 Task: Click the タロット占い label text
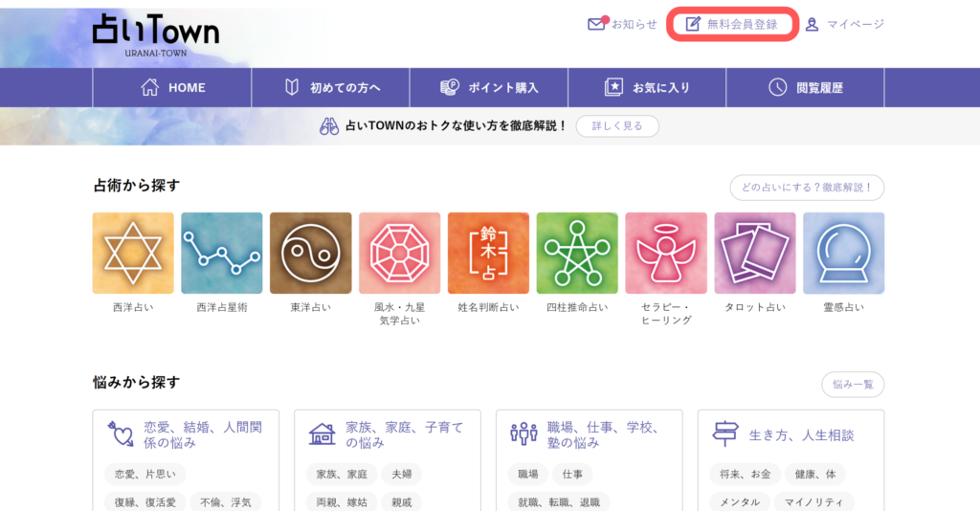[x=755, y=307]
